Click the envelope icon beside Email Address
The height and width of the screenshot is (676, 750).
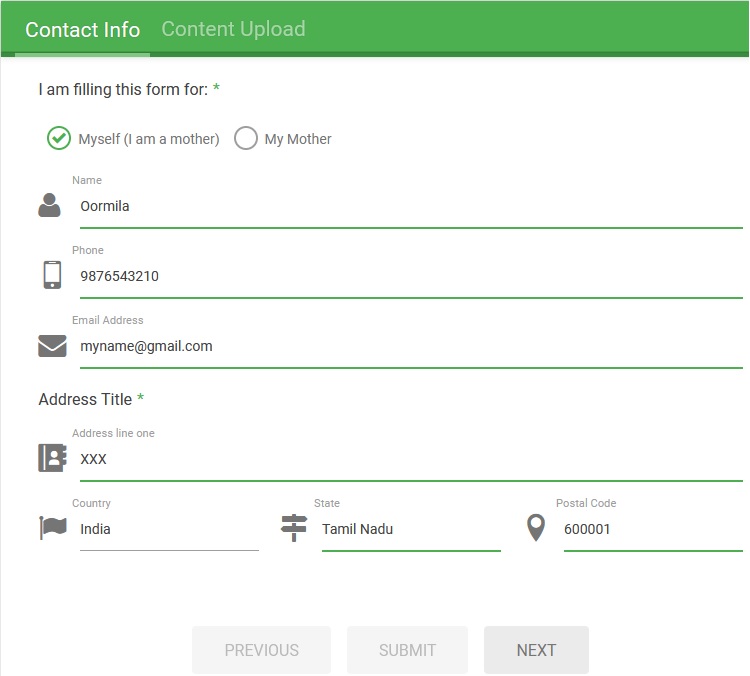click(x=52, y=346)
